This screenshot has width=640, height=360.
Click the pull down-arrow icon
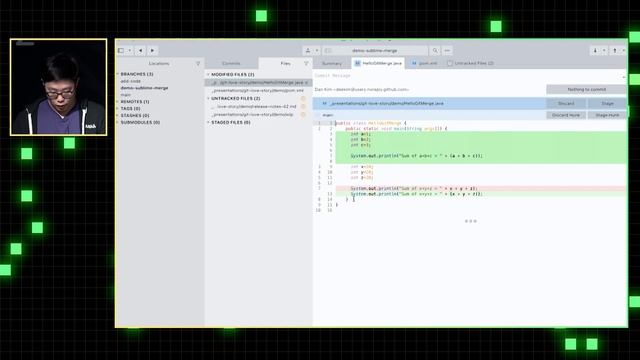click(595, 51)
